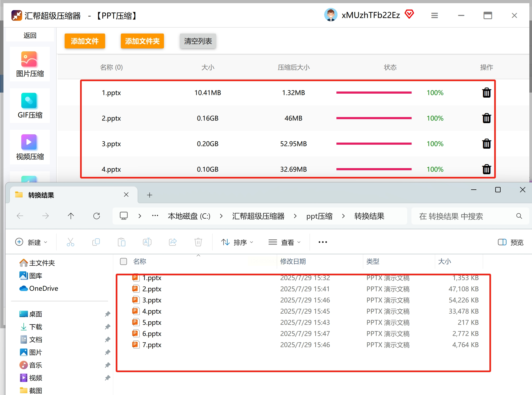Expand the 查看 view dropdown

pos(284,242)
